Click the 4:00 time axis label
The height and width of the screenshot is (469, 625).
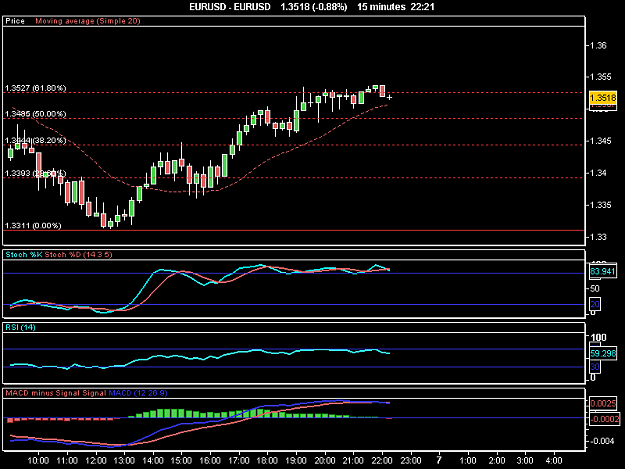tap(554, 461)
